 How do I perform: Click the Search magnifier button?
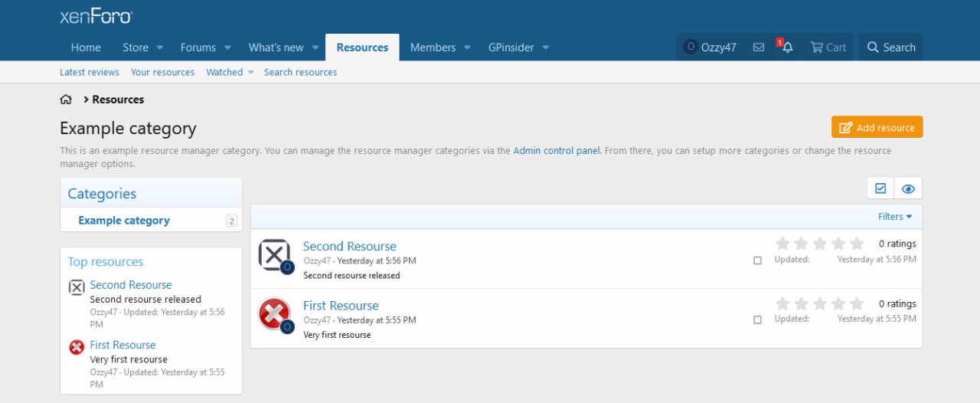tap(890, 48)
